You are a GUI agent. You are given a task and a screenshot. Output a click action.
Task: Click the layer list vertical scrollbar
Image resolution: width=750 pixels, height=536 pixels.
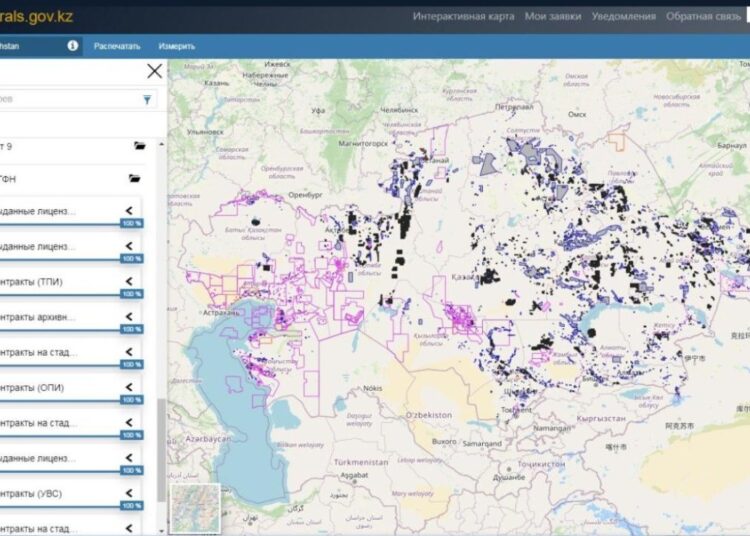pyautogui.click(x=161, y=450)
